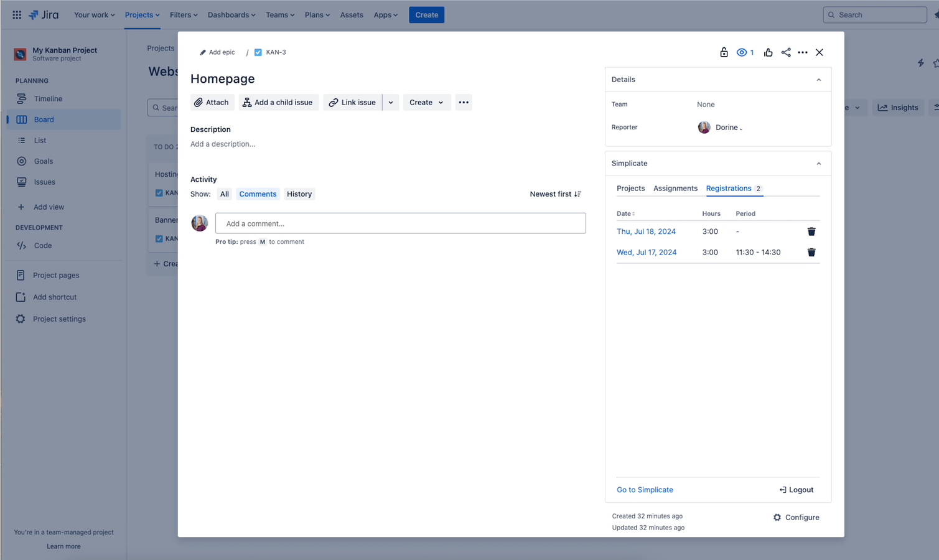The height and width of the screenshot is (560, 939).
Task: Show History activity
Action: coord(299,194)
